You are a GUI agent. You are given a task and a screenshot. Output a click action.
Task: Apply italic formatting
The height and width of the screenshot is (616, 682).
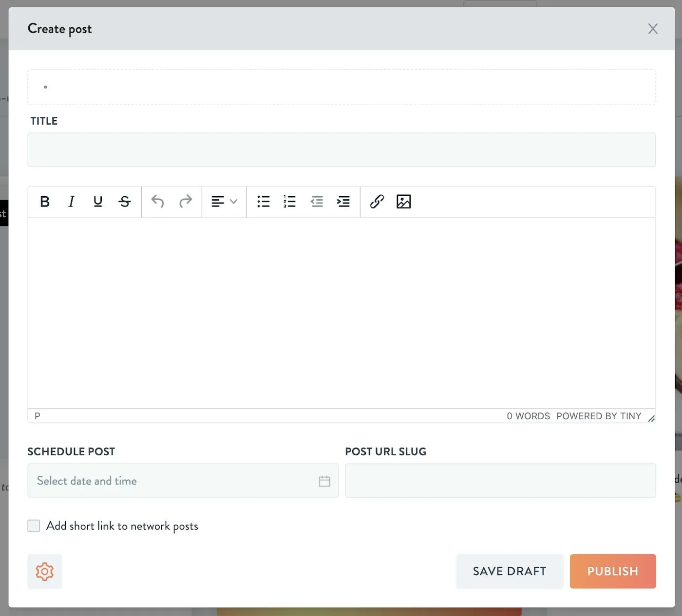point(71,202)
